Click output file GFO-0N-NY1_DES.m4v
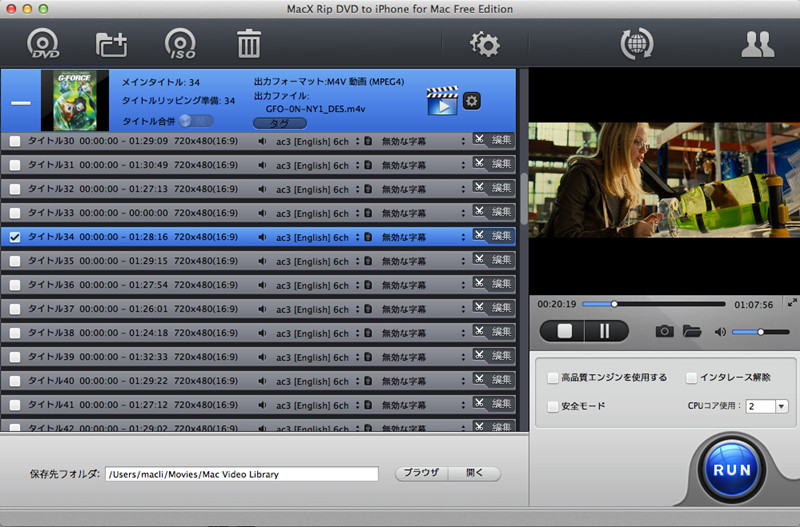The image size is (800, 527). 315,109
